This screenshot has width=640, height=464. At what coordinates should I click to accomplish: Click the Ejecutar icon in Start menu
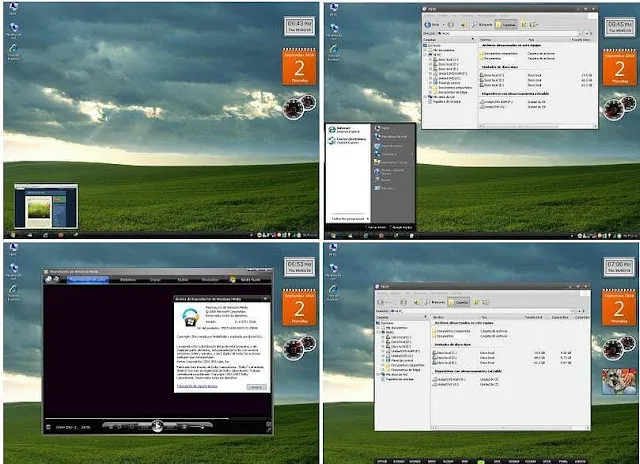click(x=378, y=188)
